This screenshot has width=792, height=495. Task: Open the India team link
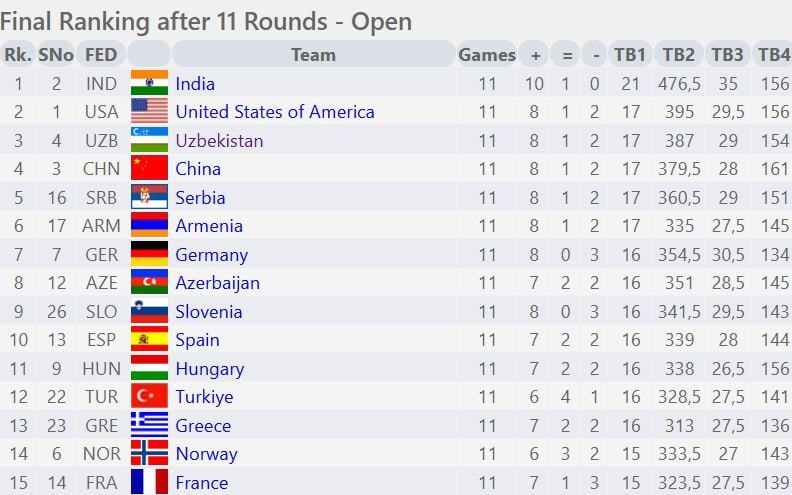point(195,84)
